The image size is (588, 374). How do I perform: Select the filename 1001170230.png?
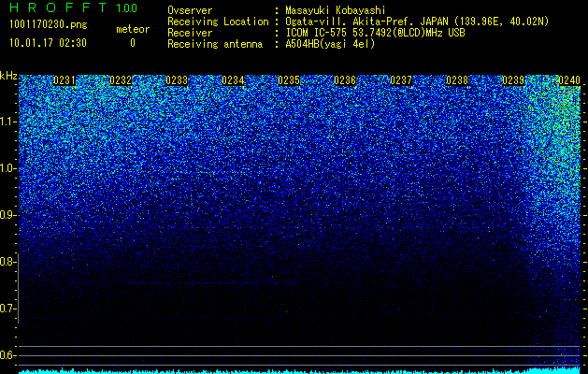(49, 25)
